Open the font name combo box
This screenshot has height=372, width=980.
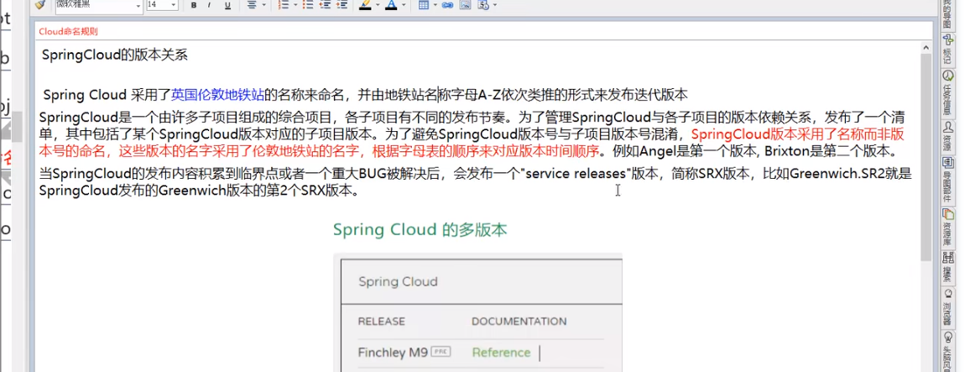tap(99, 5)
